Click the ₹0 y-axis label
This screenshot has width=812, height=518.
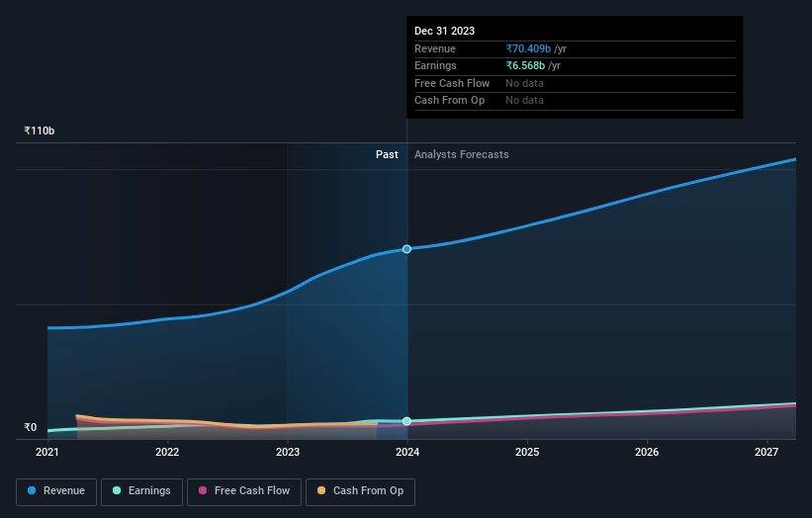(31, 427)
